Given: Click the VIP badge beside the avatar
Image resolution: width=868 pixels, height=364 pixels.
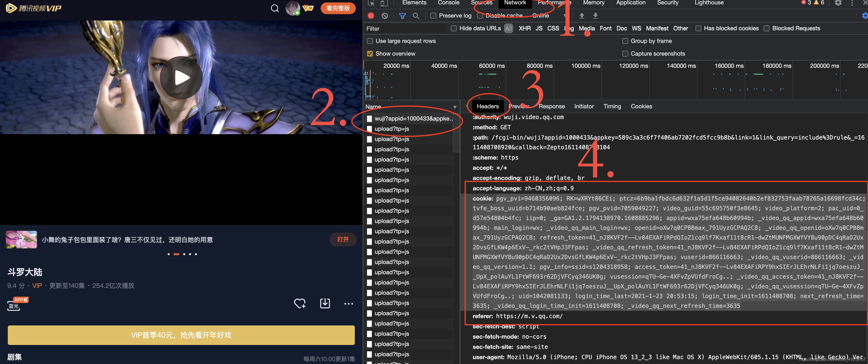Looking at the screenshot, I should (308, 8).
